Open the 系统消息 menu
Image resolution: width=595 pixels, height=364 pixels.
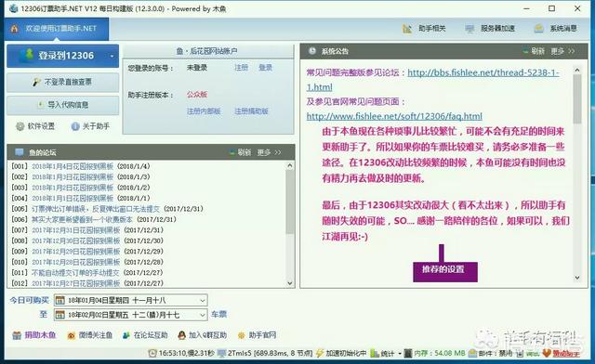tap(556, 29)
